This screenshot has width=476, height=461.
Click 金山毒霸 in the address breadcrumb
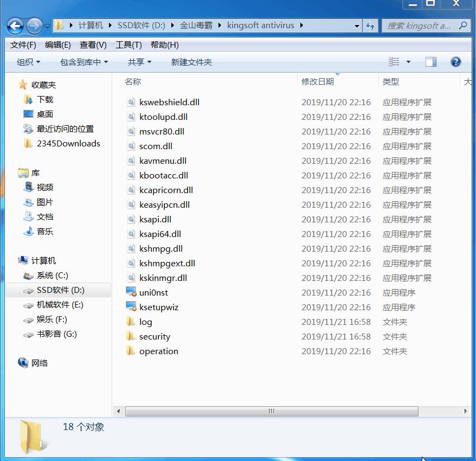click(196, 25)
